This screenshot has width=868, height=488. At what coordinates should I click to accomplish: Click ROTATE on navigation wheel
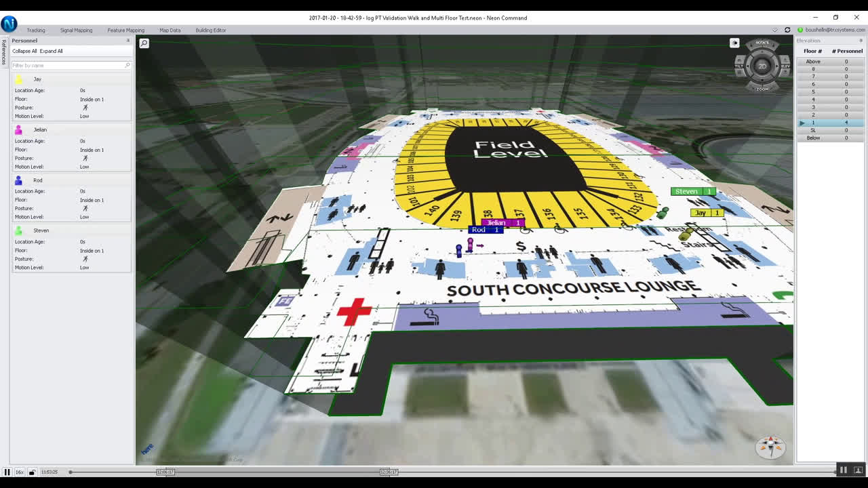(762, 43)
